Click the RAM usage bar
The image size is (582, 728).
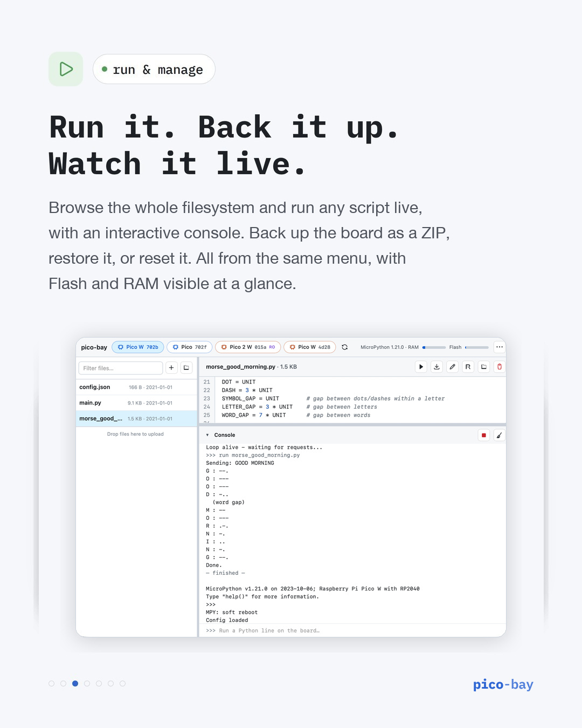(x=434, y=347)
